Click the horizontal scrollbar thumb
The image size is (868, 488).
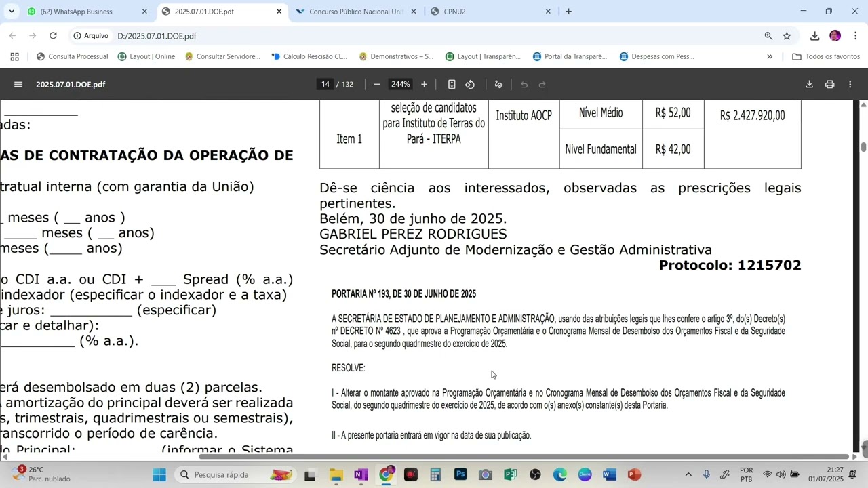coord(524,456)
